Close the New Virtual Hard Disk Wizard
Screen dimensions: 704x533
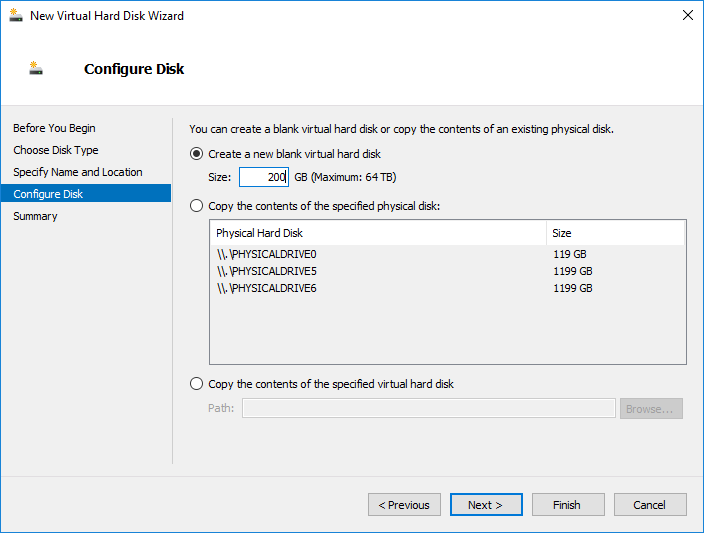tap(687, 15)
